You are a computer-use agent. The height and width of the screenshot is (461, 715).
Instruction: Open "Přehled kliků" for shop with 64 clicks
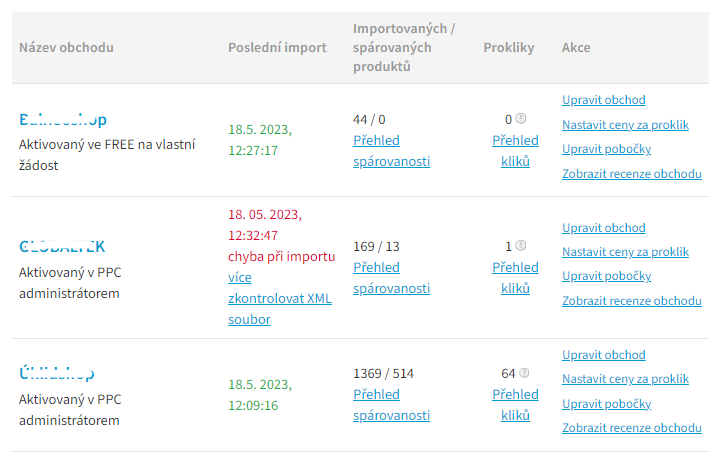(515, 404)
